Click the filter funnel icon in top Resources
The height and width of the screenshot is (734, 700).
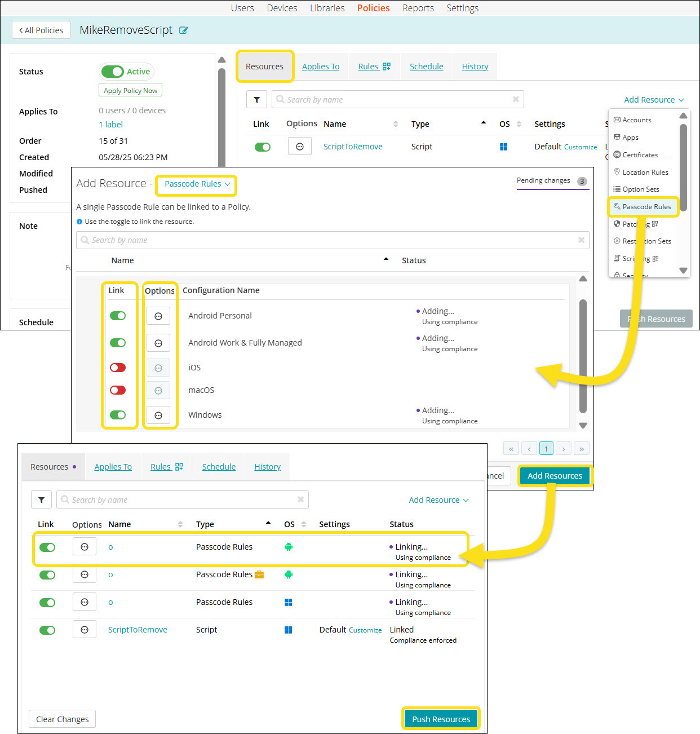(x=256, y=100)
